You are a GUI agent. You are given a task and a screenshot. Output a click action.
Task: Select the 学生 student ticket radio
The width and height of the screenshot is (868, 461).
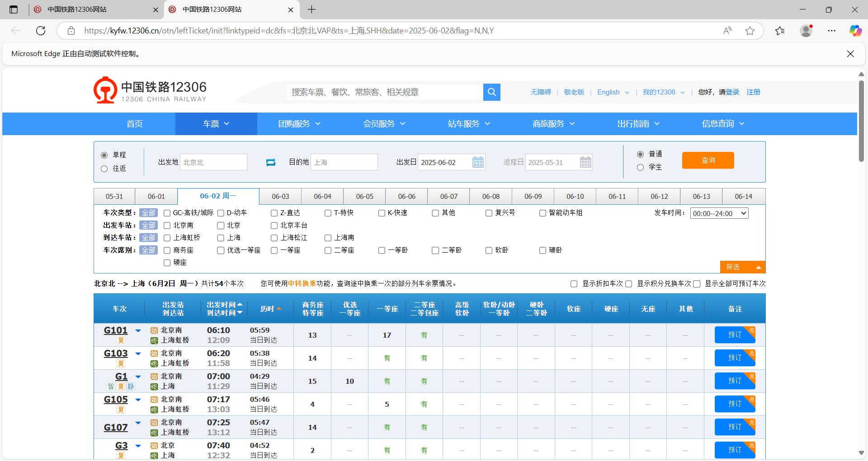[x=640, y=167]
